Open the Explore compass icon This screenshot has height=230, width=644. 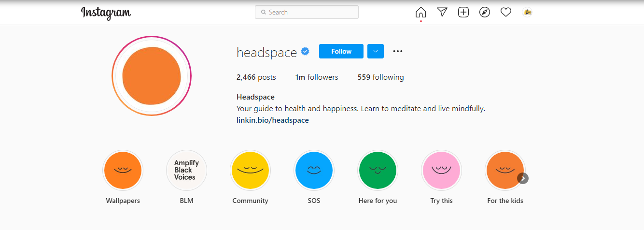tap(485, 13)
